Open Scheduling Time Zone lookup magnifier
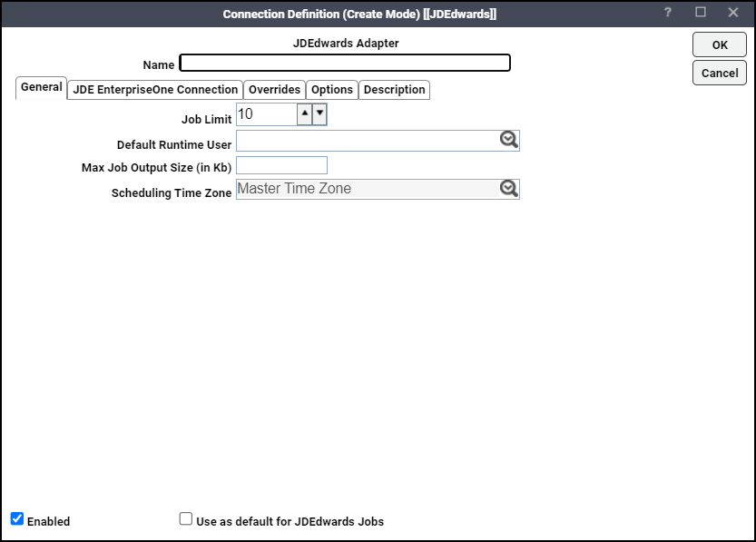 point(508,189)
